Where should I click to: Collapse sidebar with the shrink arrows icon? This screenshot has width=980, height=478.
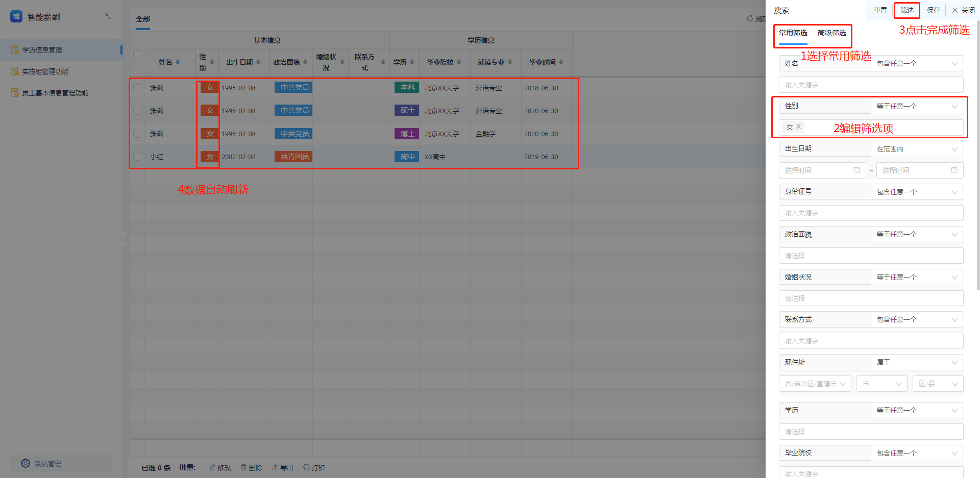[108, 16]
